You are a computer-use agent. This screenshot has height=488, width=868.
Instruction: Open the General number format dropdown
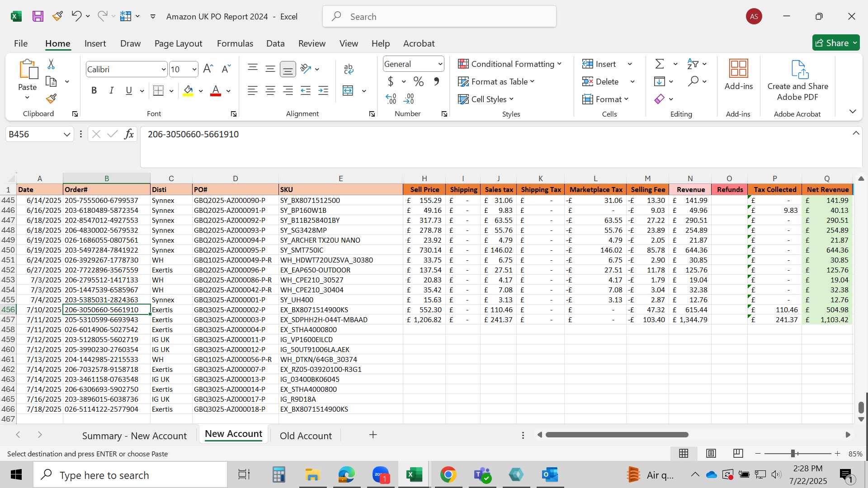pyautogui.click(x=440, y=64)
